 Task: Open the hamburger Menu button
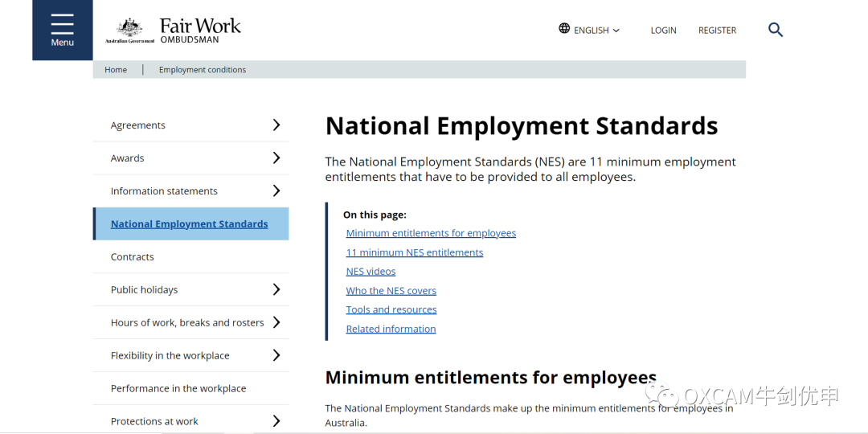pos(62,30)
